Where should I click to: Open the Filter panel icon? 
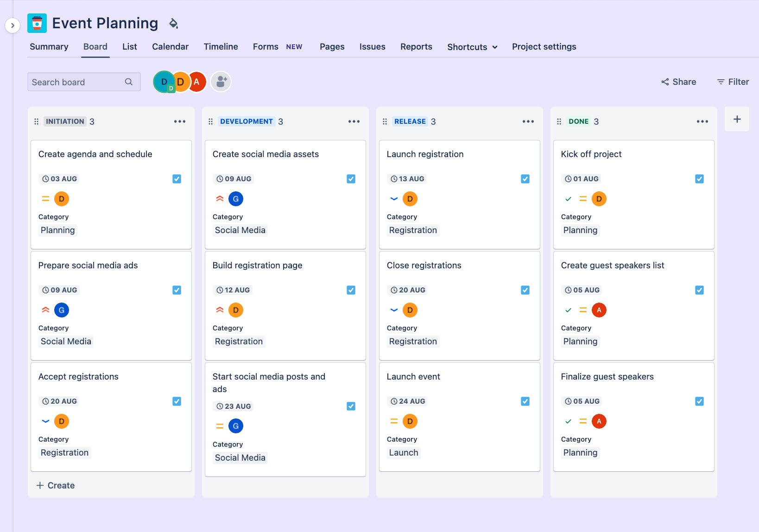pos(721,82)
